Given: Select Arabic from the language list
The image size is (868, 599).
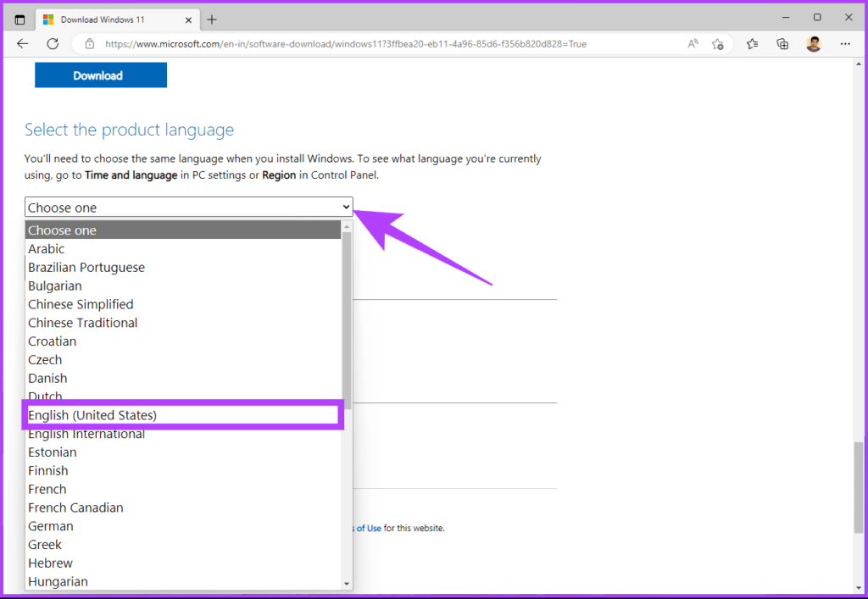Looking at the screenshot, I should click(x=183, y=249).
